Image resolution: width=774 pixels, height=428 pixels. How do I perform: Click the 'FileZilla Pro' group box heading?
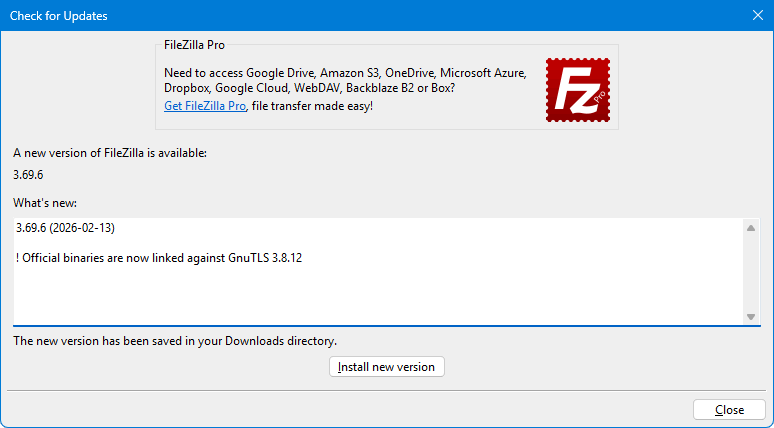click(x=194, y=45)
